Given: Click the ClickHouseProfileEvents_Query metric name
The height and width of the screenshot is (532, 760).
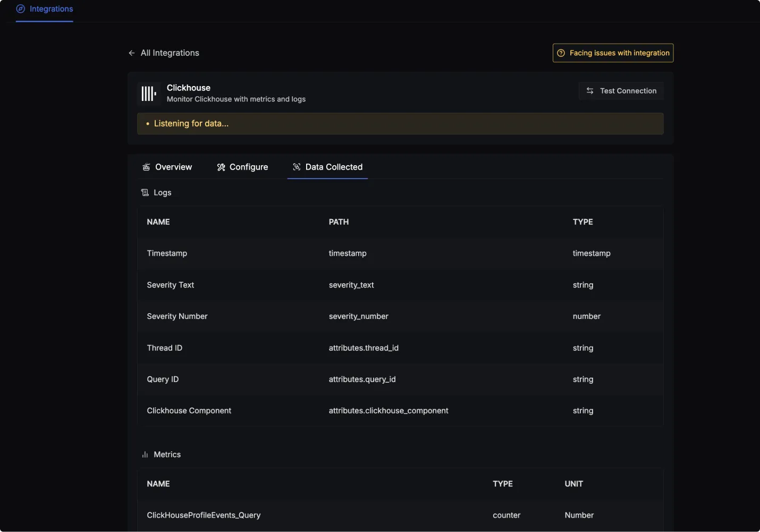Looking at the screenshot, I should pos(204,516).
